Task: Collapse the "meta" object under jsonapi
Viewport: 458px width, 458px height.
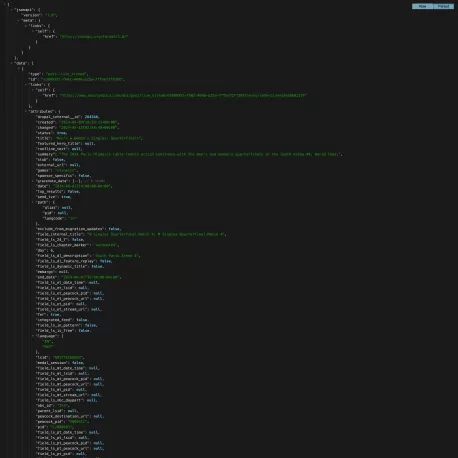Action: coord(19,21)
